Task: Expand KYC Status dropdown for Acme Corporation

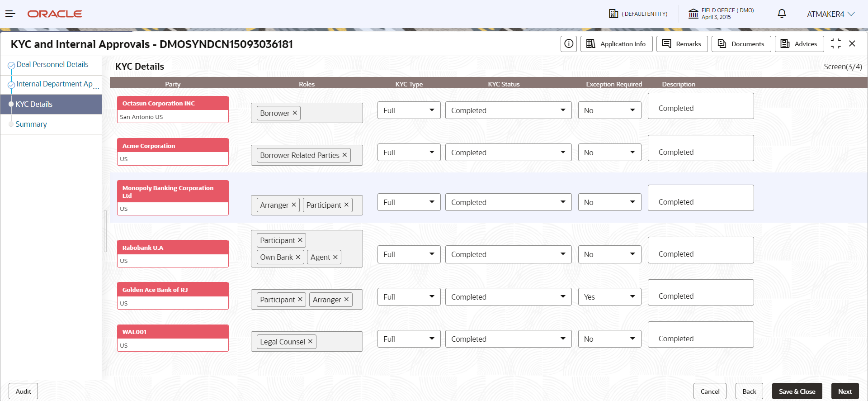Action: coord(508,153)
